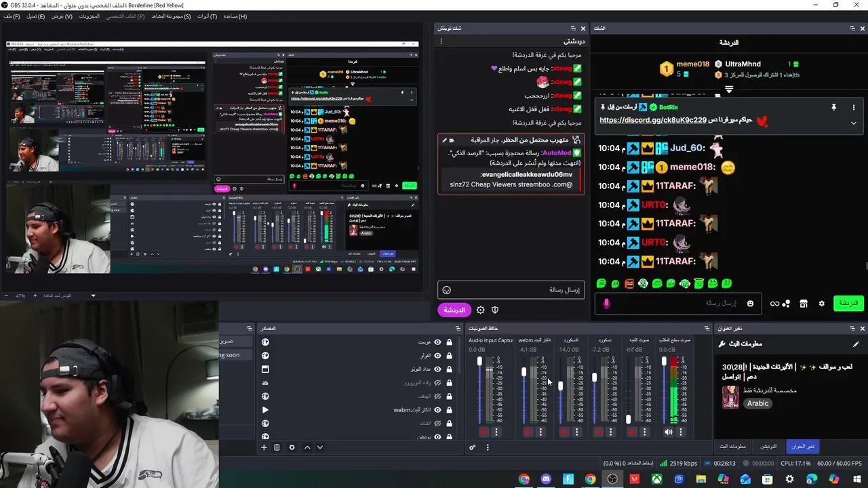Open the store icon in Kick chat bar

tap(804, 304)
